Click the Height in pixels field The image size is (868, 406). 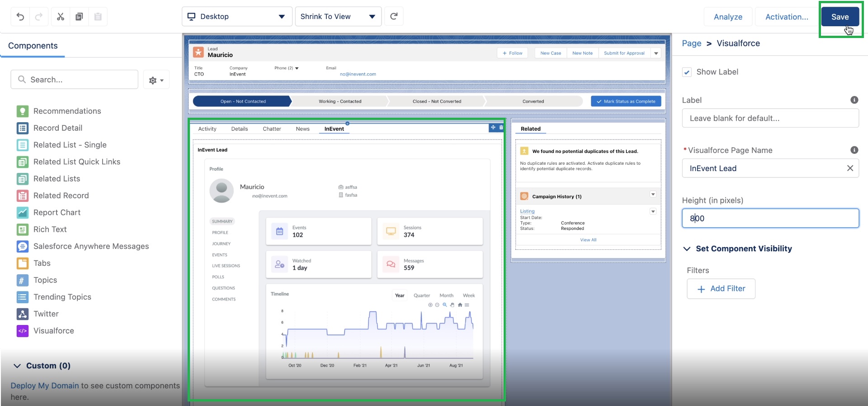click(x=770, y=218)
